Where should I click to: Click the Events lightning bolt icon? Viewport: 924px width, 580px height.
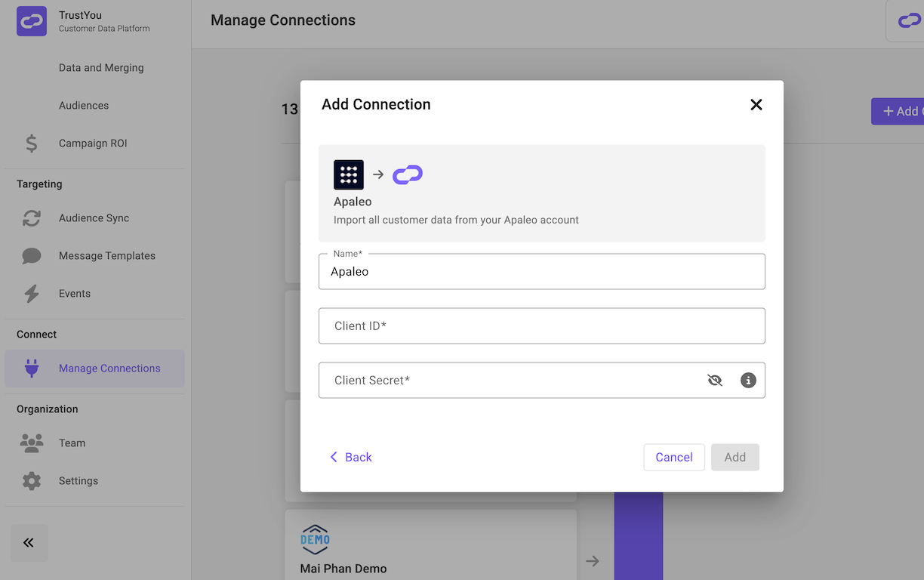point(32,294)
